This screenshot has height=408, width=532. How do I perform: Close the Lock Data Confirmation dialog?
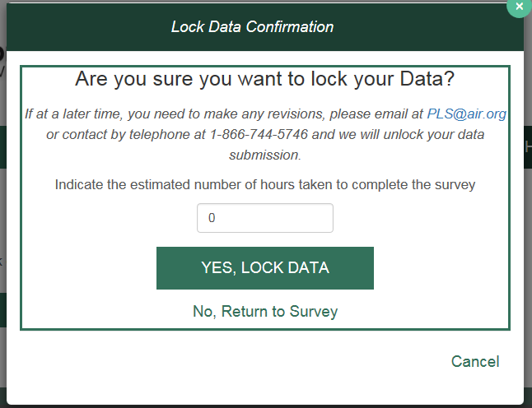(x=519, y=7)
